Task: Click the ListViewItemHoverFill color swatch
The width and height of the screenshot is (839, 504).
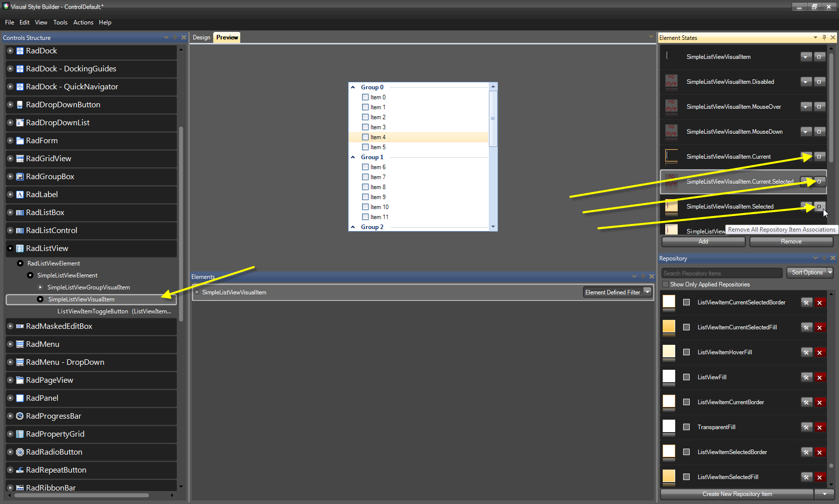Action: coord(669,352)
